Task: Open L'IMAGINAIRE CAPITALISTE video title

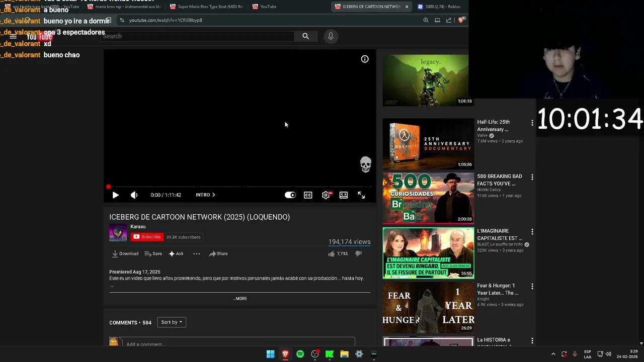Action: point(500,234)
